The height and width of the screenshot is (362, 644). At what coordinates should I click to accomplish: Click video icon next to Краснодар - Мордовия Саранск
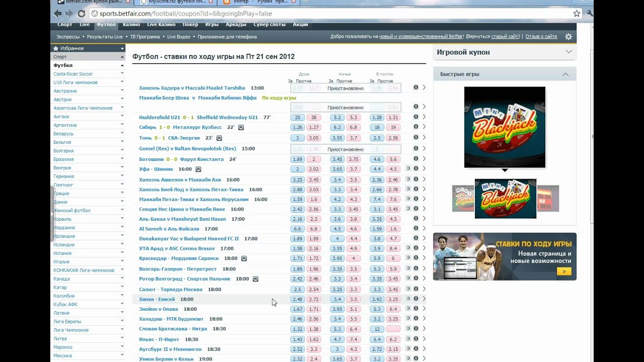pos(244,258)
